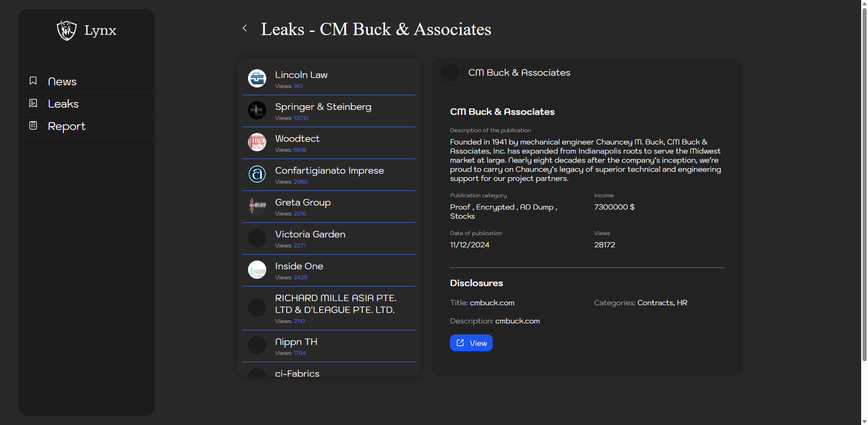Viewport: 868px width, 425px height.
Task: Go back using the left chevron arrow
Action: (x=245, y=28)
